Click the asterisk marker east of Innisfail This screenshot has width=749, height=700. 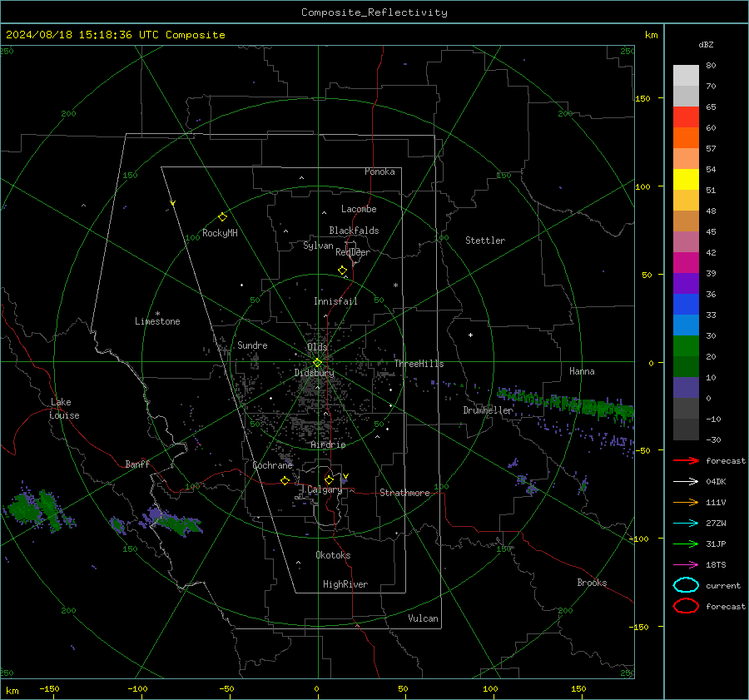[395, 285]
